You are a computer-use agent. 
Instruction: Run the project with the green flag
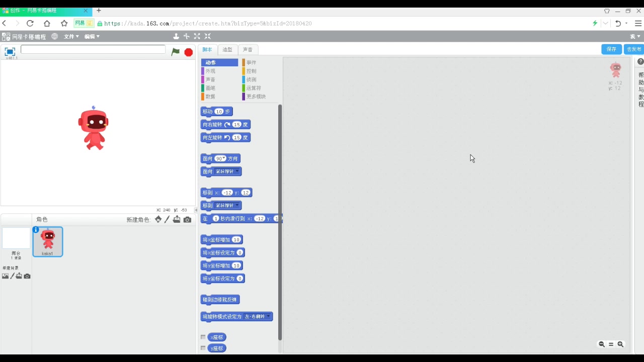coord(175,52)
